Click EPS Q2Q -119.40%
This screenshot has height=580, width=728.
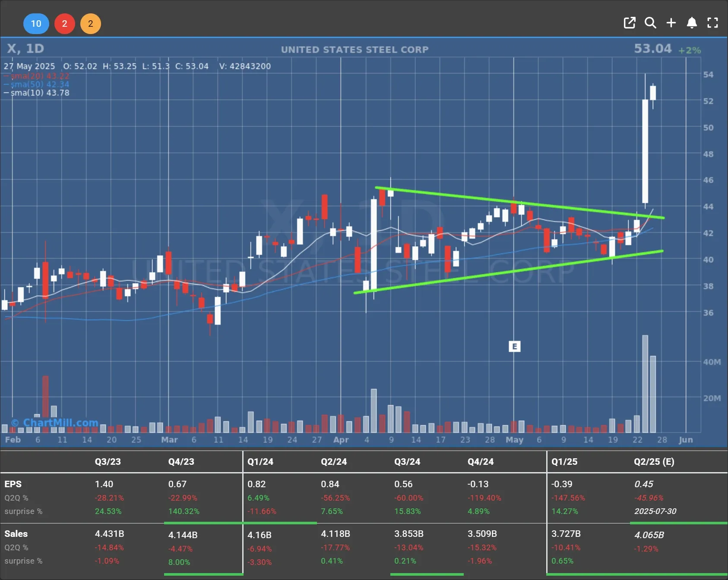click(484, 498)
